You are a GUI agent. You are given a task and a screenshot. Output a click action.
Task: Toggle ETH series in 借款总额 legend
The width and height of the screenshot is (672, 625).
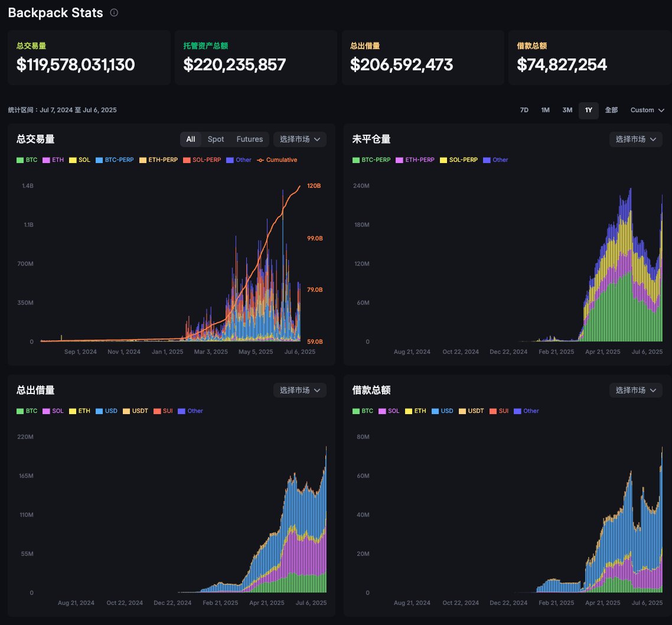[416, 411]
